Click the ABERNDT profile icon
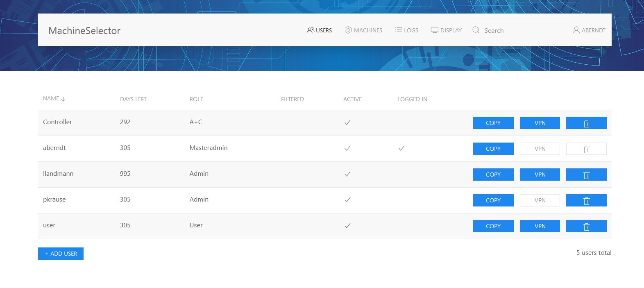 576,30
